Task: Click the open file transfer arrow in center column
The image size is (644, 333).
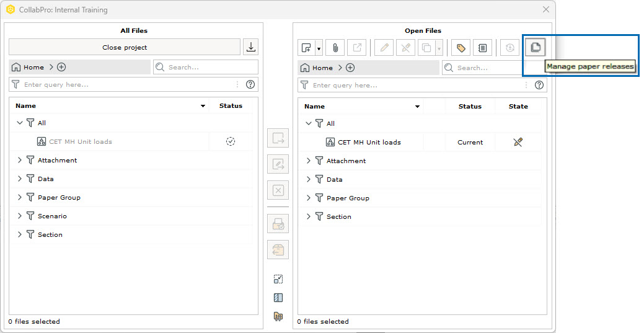Action: [278, 138]
